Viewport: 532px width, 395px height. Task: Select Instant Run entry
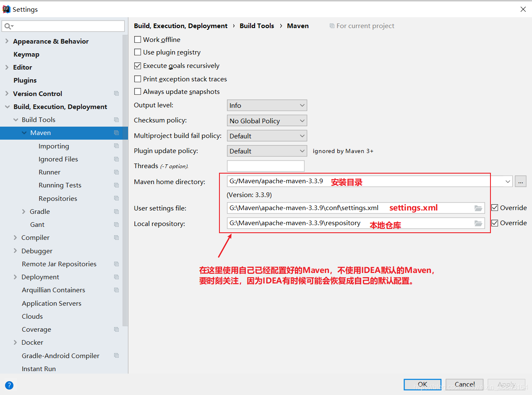click(x=39, y=369)
